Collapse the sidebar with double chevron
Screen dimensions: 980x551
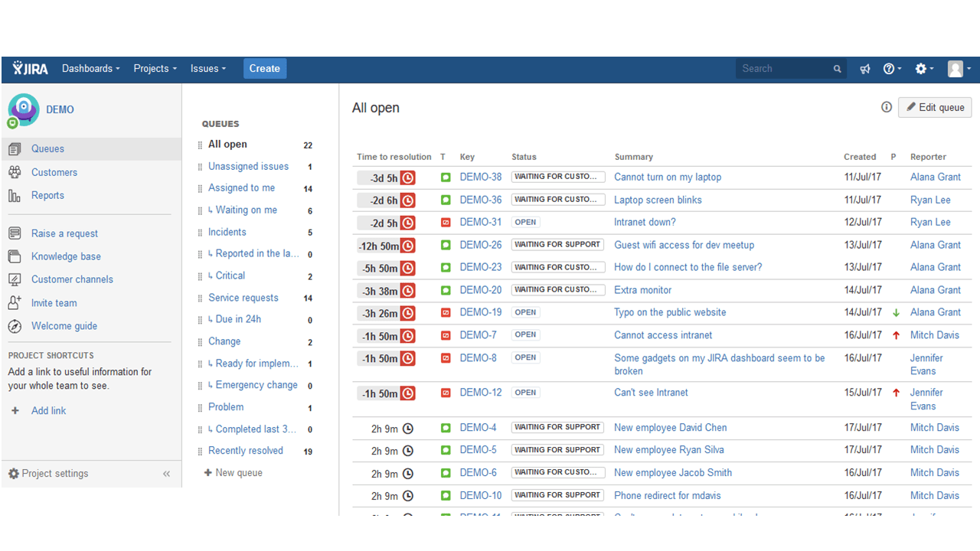[x=166, y=474]
